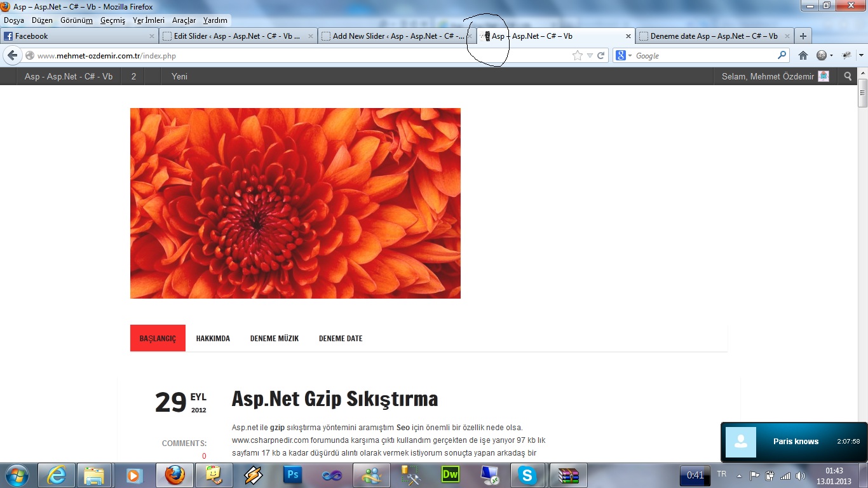The image size is (868, 488).
Task: Click the DENEME MÜZIK navigation link
Action: tap(274, 339)
